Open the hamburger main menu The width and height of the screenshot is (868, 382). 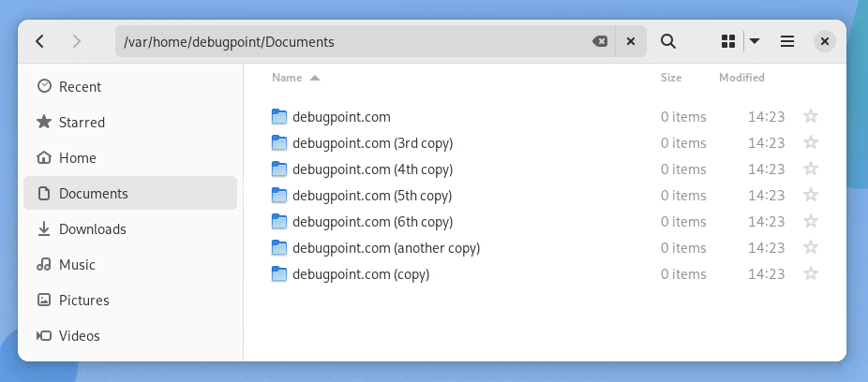pyautogui.click(x=787, y=41)
